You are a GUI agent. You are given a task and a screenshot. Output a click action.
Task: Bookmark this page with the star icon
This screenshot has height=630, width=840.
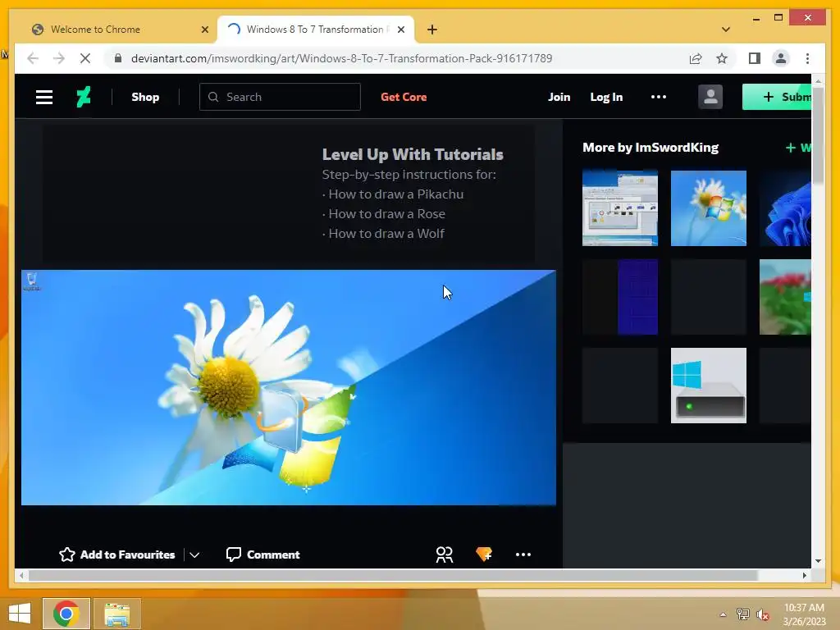[722, 58]
